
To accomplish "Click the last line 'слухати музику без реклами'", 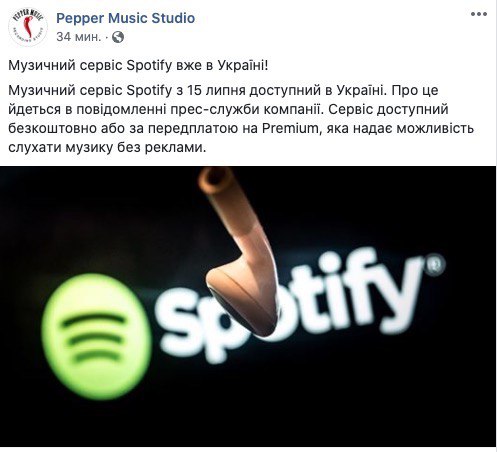I will (x=107, y=148).
